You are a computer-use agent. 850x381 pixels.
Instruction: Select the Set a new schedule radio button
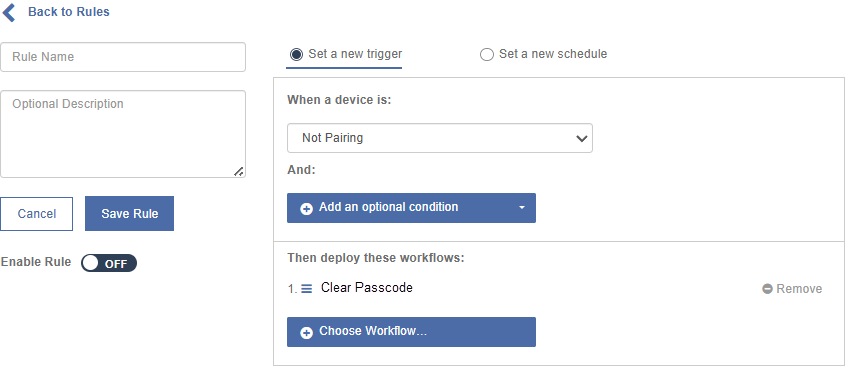(487, 55)
